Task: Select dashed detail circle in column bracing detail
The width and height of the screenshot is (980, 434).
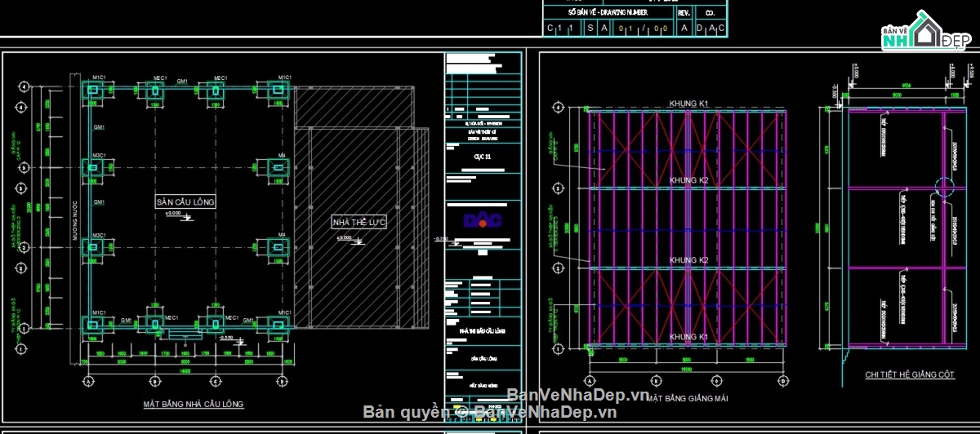Action: 943,188
